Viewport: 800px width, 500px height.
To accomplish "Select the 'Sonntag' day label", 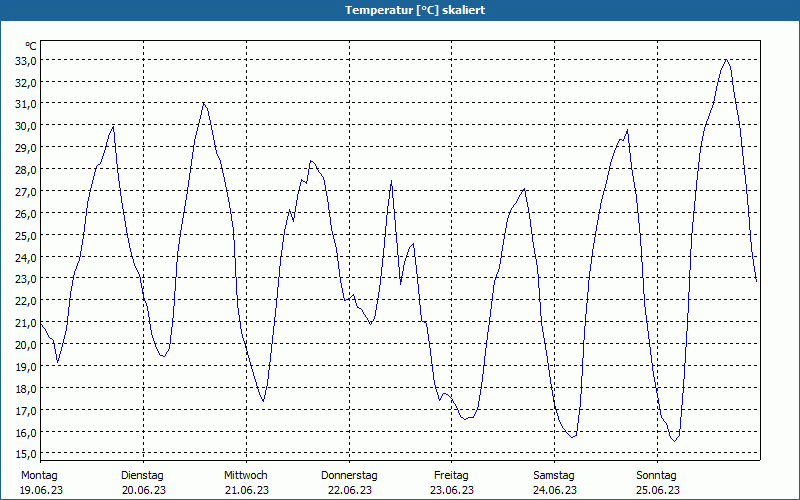I will pyautogui.click(x=657, y=475).
